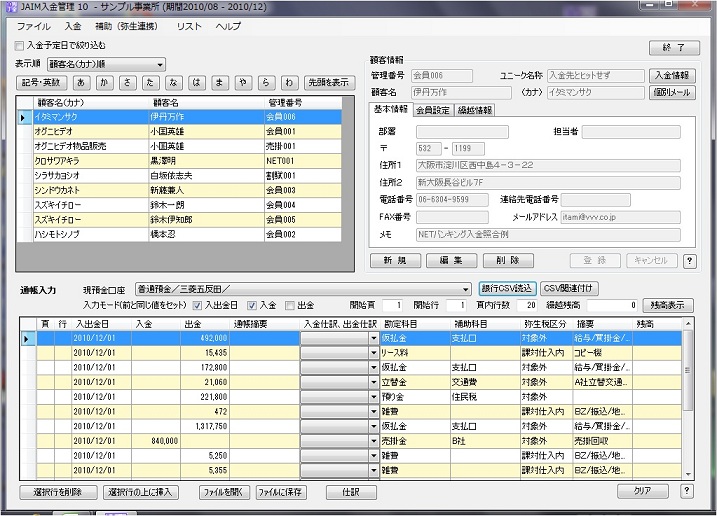
Task: Click the 選択行の上に挿入 button
Action: (140, 492)
